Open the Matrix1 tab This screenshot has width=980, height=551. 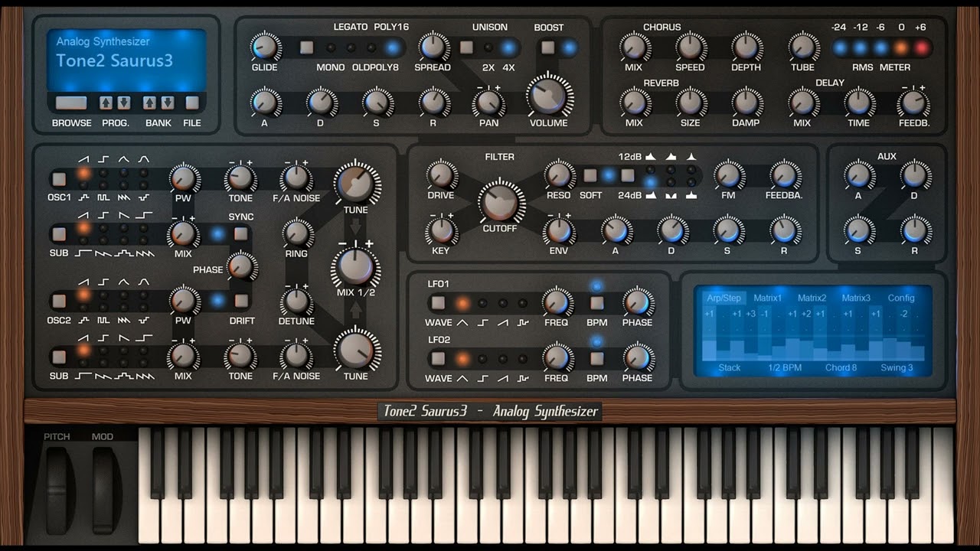coord(768,298)
